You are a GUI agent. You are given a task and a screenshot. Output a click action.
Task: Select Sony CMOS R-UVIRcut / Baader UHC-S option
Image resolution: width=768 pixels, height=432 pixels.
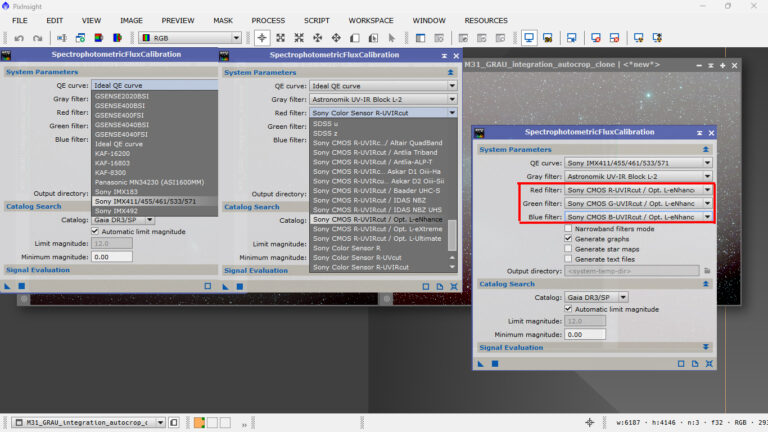pyautogui.click(x=379, y=191)
